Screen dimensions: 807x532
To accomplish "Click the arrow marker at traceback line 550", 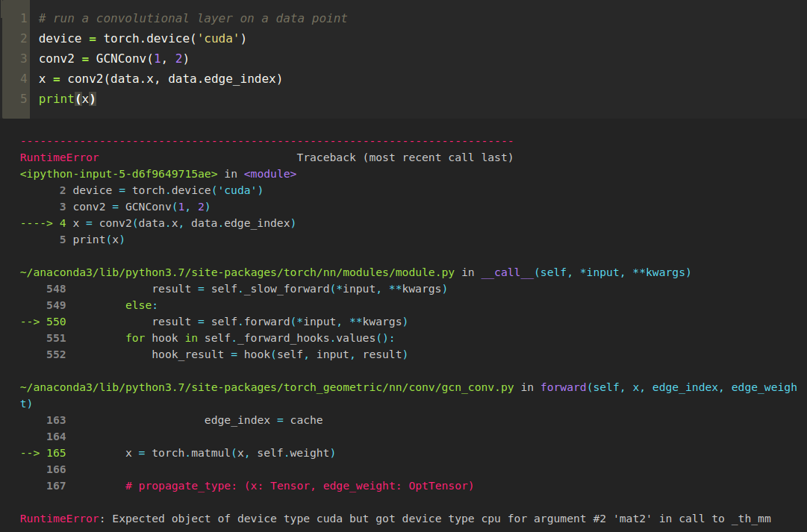I will (x=31, y=321).
